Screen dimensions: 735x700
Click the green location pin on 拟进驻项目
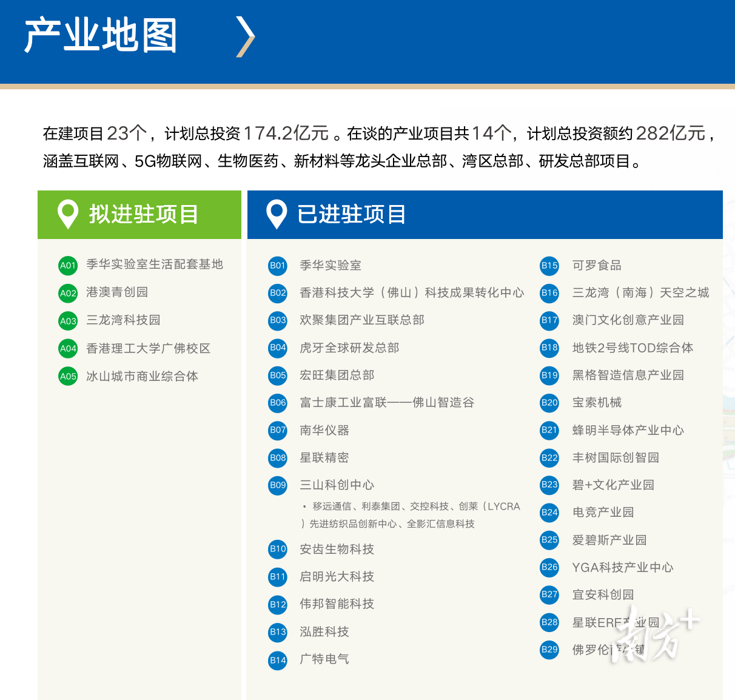click(67, 214)
